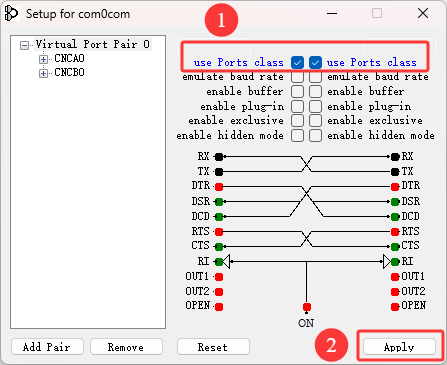The image size is (447, 365).
Task: Expand the CNCB0 tree node
Action: click(43, 73)
